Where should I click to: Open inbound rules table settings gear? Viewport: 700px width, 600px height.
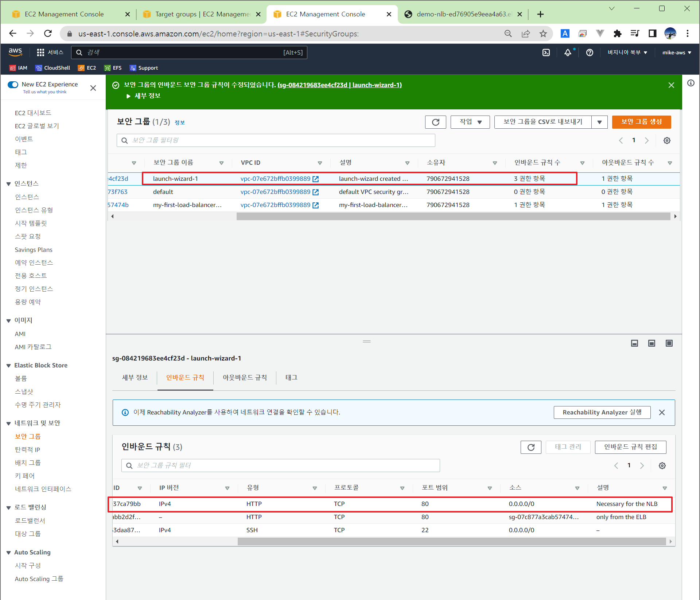tap(662, 465)
